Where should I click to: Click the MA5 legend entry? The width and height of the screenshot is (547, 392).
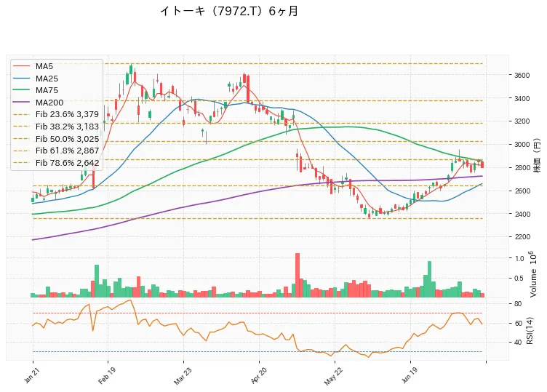33,66
